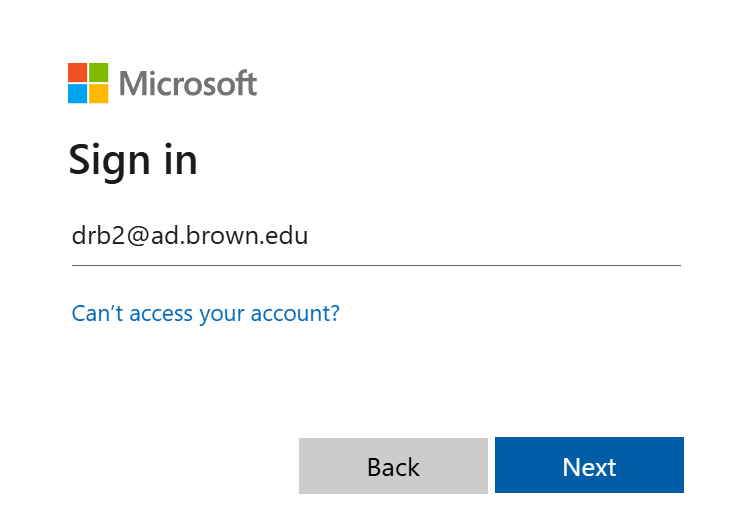Focus the email address input field
The height and width of the screenshot is (518, 756).
coord(376,236)
